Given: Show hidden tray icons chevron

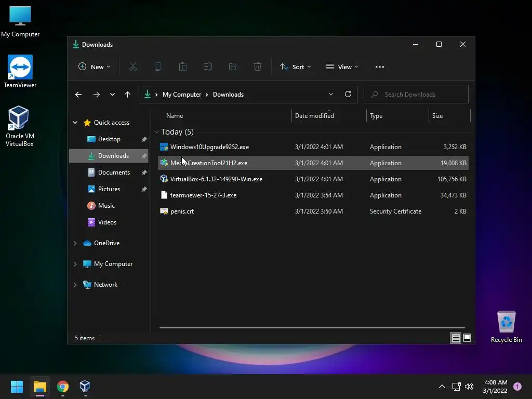Looking at the screenshot, I should [442, 387].
